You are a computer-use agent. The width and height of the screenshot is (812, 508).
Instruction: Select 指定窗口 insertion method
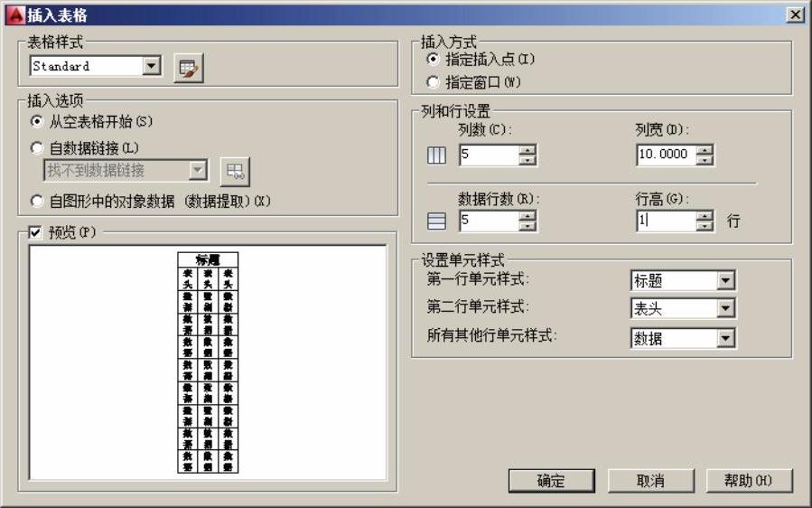pyautogui.click(x=433, y=81)
